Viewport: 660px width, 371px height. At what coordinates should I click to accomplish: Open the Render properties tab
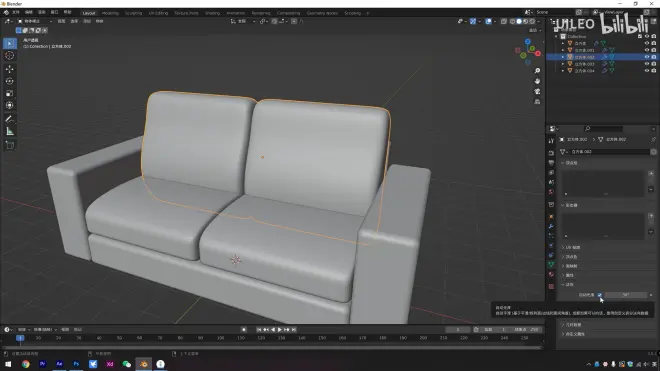tap(551, 153)
